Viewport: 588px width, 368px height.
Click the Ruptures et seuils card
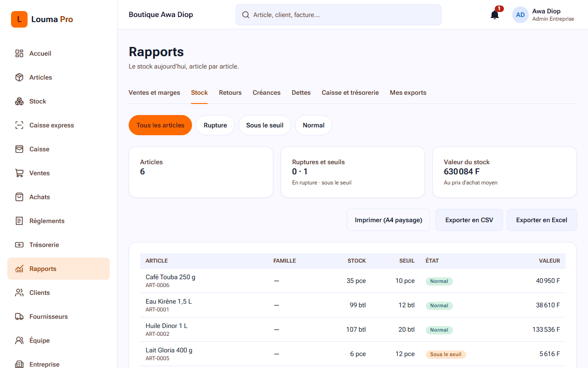click(353, 172)
